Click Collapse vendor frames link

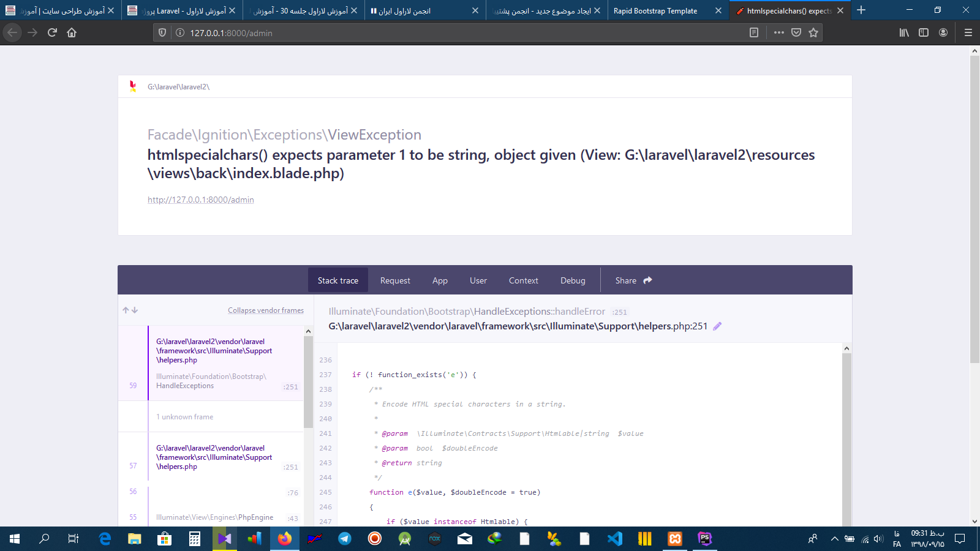click(x=266, y=310)
